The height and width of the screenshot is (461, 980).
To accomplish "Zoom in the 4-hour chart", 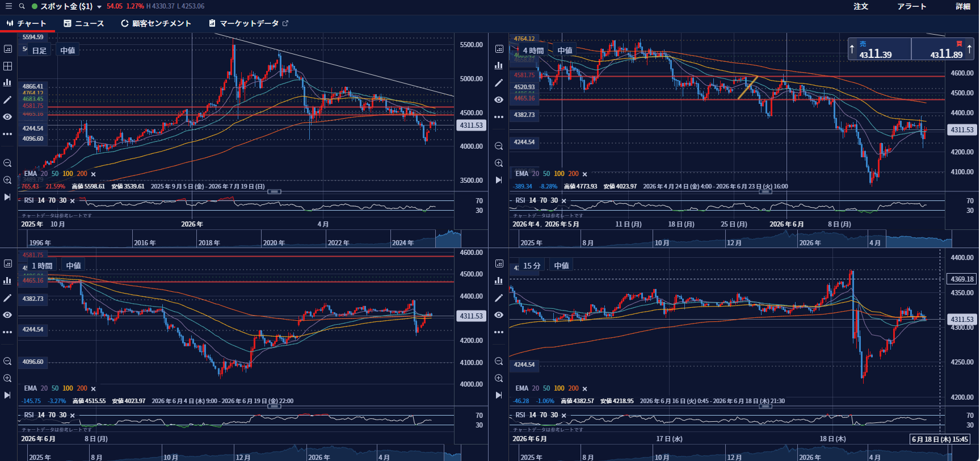I will (499, 163).
